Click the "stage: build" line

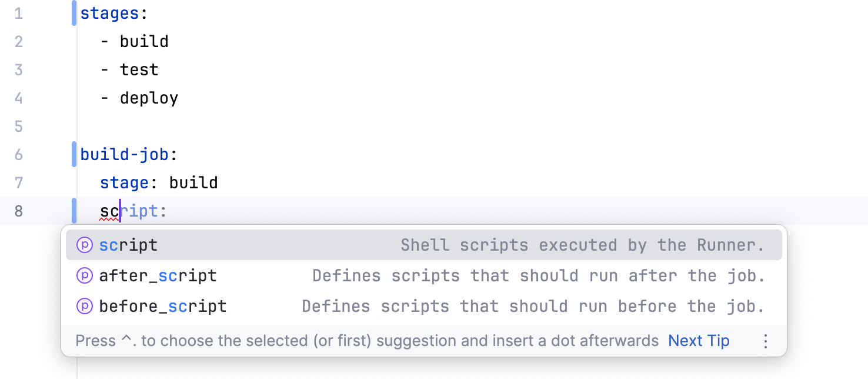tap(158, 182)
